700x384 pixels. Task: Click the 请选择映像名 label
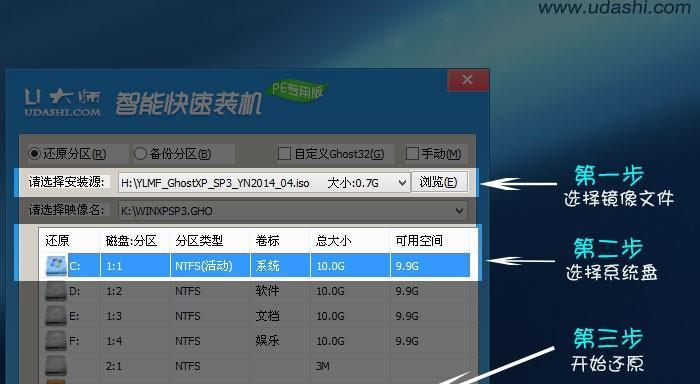[67, 210]
